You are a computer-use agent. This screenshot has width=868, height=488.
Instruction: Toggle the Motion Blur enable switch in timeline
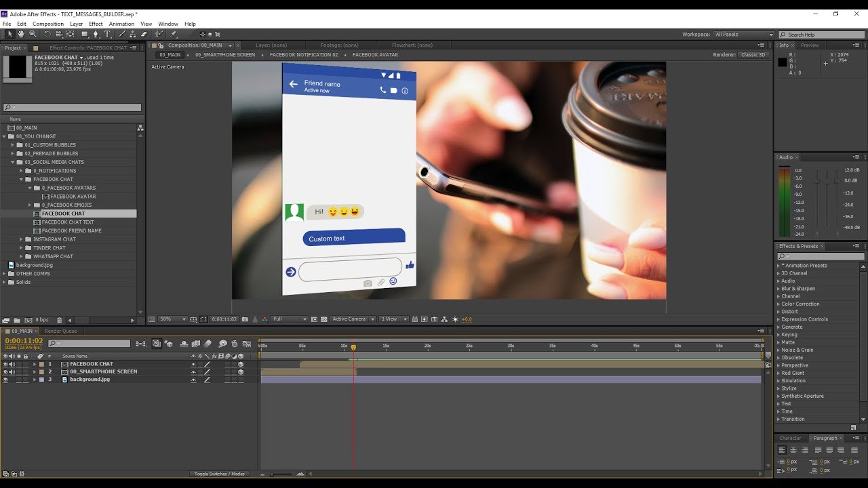[208, 344]
